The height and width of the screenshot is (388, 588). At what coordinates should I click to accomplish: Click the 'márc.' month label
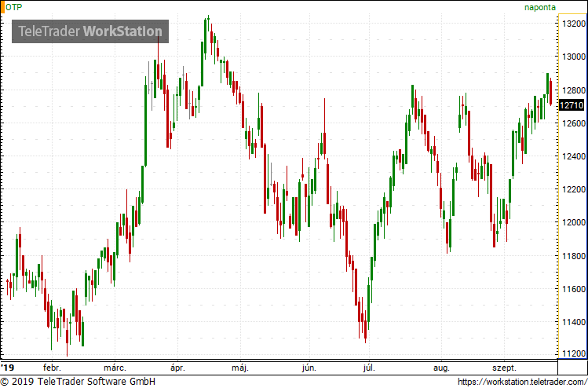[117, 368]
